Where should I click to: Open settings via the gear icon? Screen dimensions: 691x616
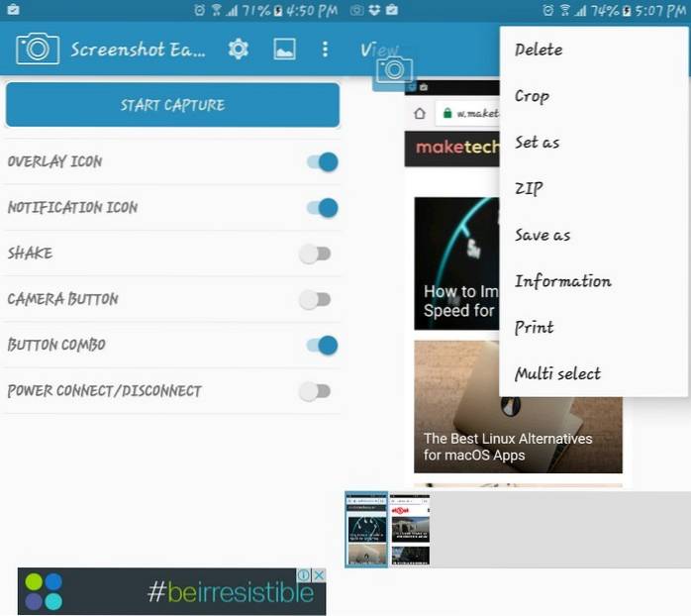click(239, 49)
